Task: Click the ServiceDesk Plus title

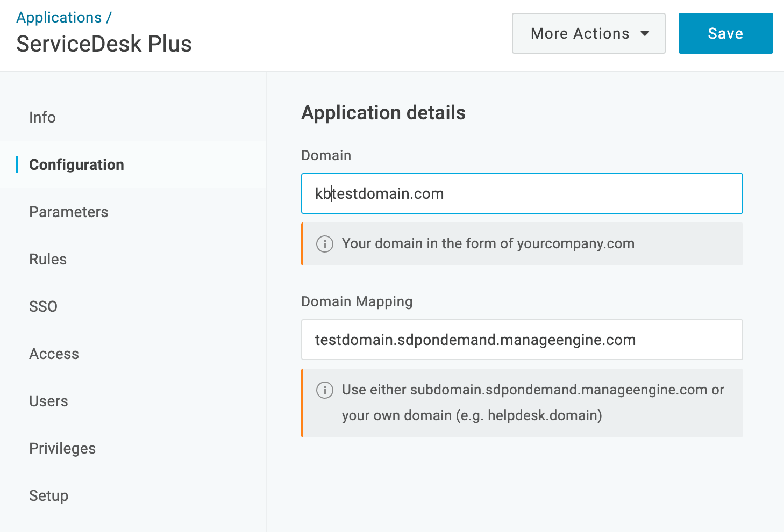Action: click(x=104, y=44)
